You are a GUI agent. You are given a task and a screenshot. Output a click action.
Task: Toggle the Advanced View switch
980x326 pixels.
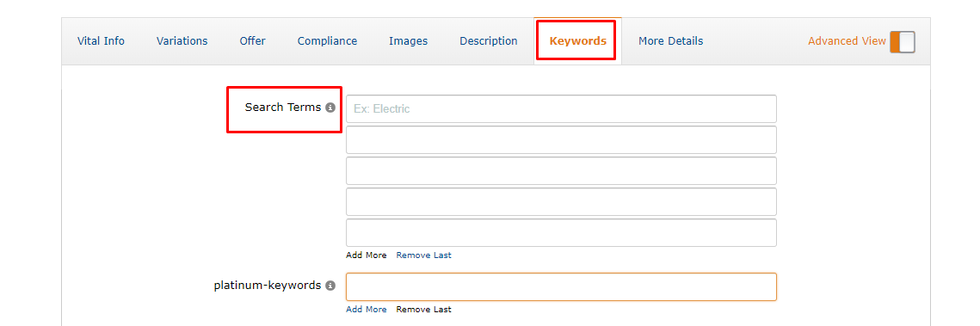903,42
